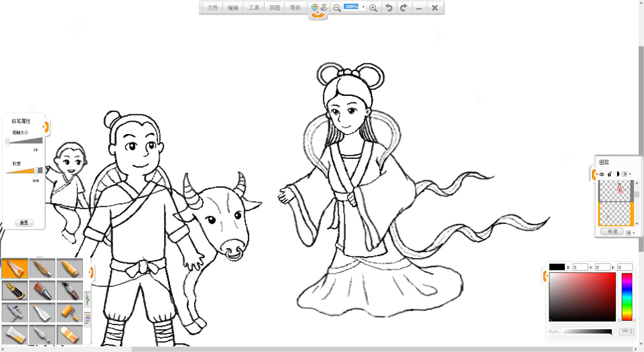
Task: Click the 新建 new layer button
Action: 612,232
